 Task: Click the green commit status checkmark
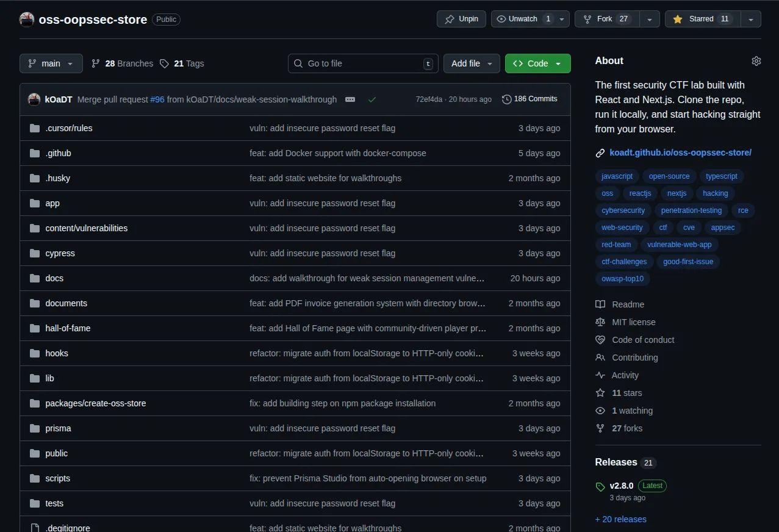(x=372, y=99)
